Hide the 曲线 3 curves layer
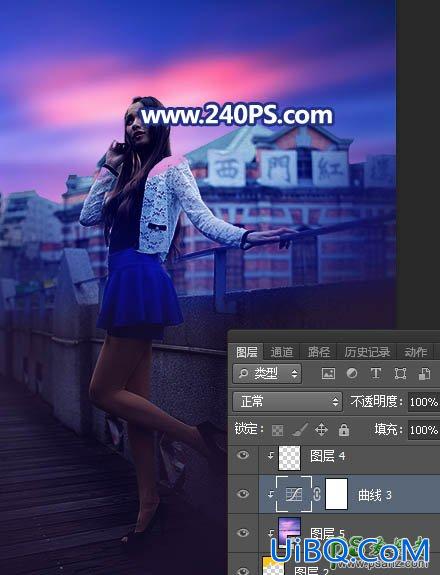Viewport: 440px width, 575px height. tap(242, 494)
